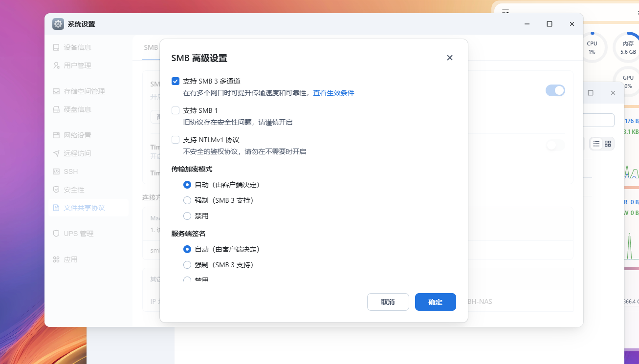Close the SMB 高级设置 dialog
This screenshot has height=364, width=639.
click(x=450, y=58)
